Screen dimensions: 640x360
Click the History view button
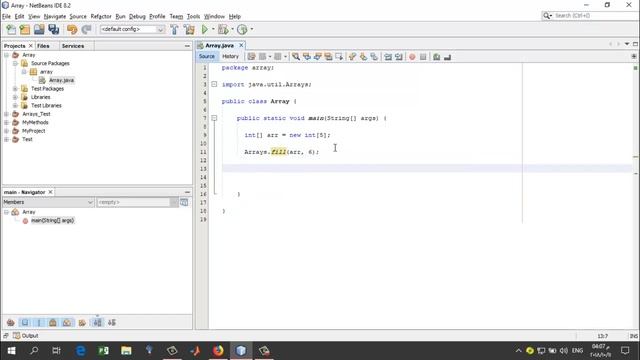[230, 56]
